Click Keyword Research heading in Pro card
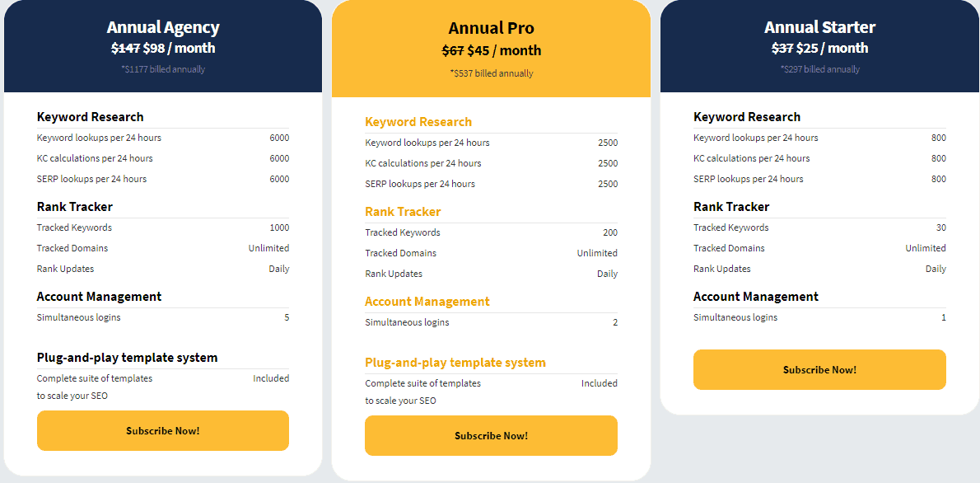980x483 pixels. pyautogui.click(x=418, y=122)
